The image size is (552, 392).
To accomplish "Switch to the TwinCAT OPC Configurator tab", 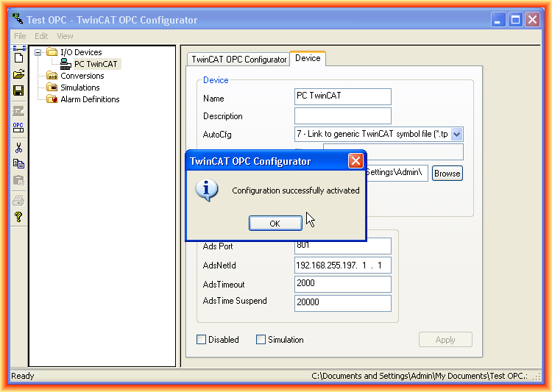I will point(238,60).
